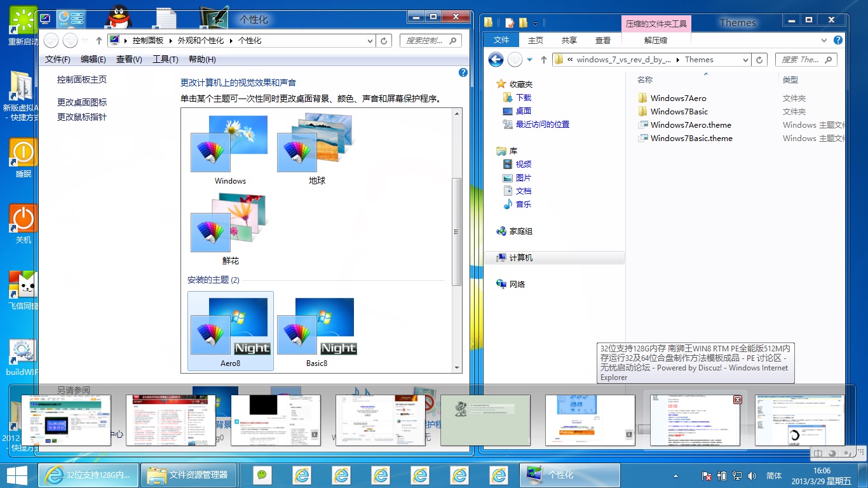Click the power plug tray icon

point(722,475)
